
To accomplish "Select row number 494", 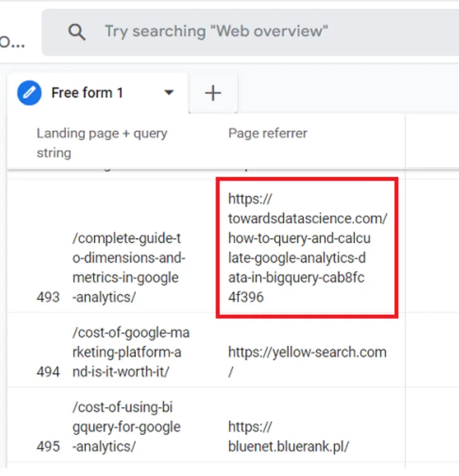I will coord(48,371).
